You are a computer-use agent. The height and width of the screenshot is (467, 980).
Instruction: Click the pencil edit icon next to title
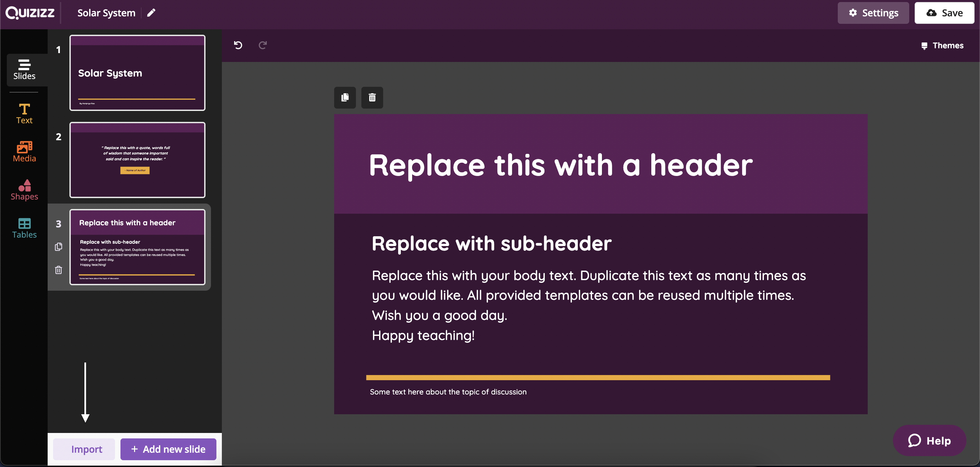(152, 13)
